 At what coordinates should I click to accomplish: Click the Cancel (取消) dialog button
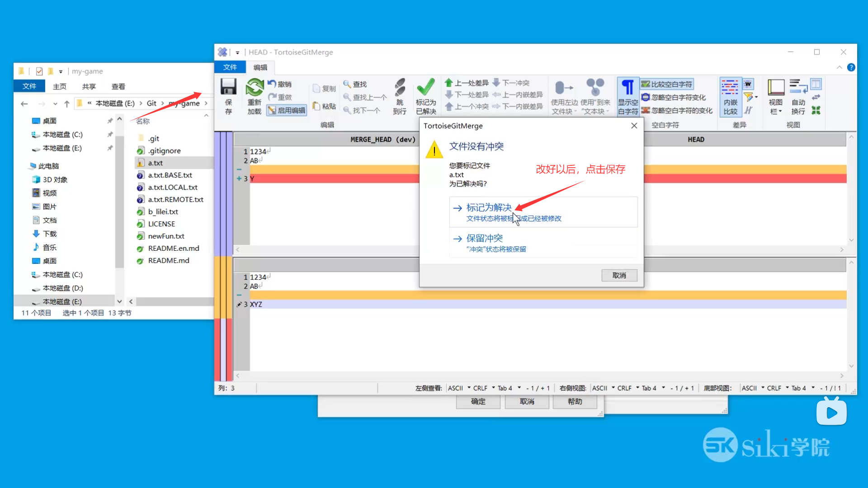click(619, 275)
